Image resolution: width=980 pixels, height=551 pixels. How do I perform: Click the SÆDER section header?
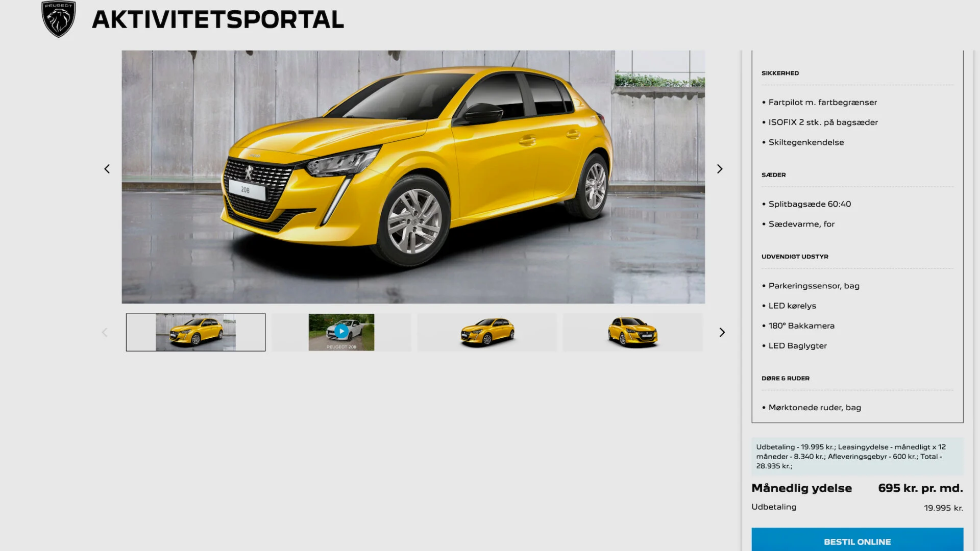click(x=773, y=174)
